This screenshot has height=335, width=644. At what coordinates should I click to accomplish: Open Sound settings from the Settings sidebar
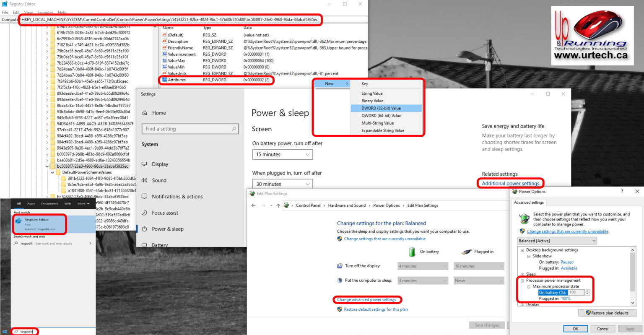click(160, 180)
